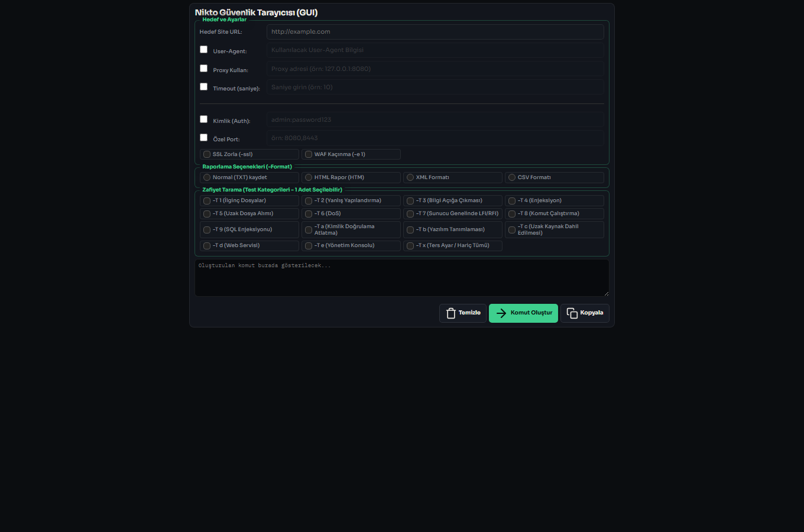The width and height of the screenshot is (804, 532).
Task: Focus the Hedef Site URL input field
Action: coord(435,32)
